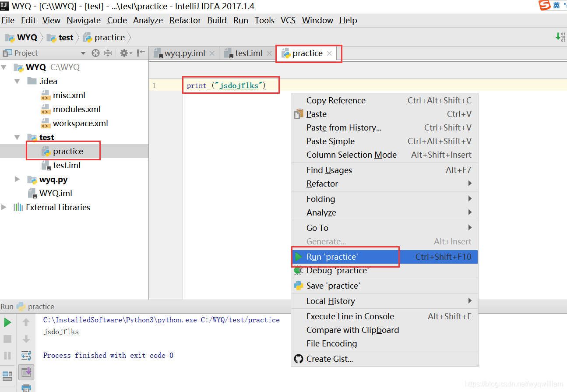The height and width of the screenshot is (392, 567).
Task: Open the Window menu
Action: [x=317, y=21]
